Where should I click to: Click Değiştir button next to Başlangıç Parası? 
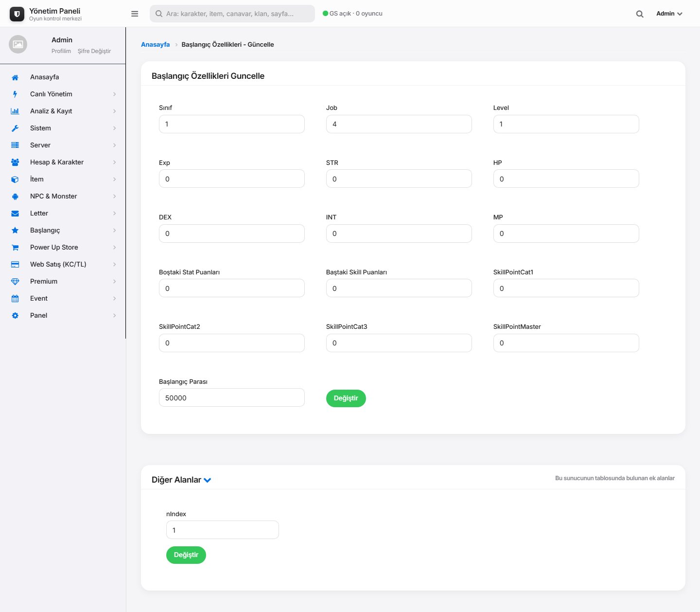pos(346,398)
